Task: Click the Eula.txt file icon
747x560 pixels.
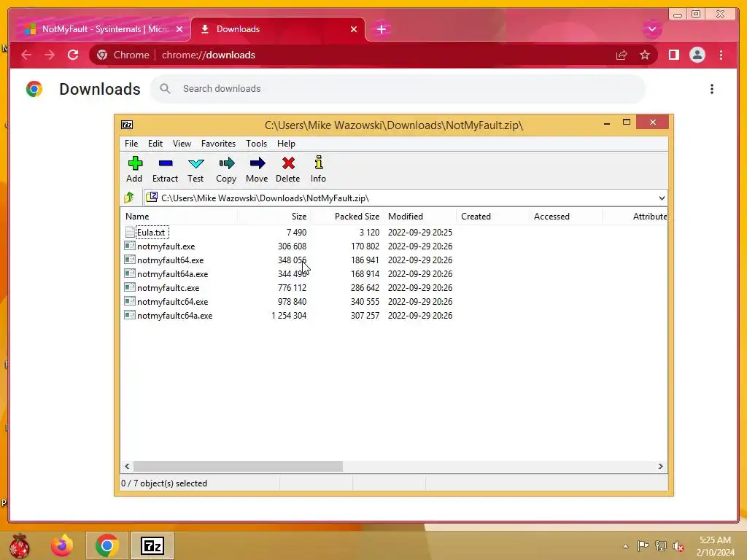Action: [130, 232]
